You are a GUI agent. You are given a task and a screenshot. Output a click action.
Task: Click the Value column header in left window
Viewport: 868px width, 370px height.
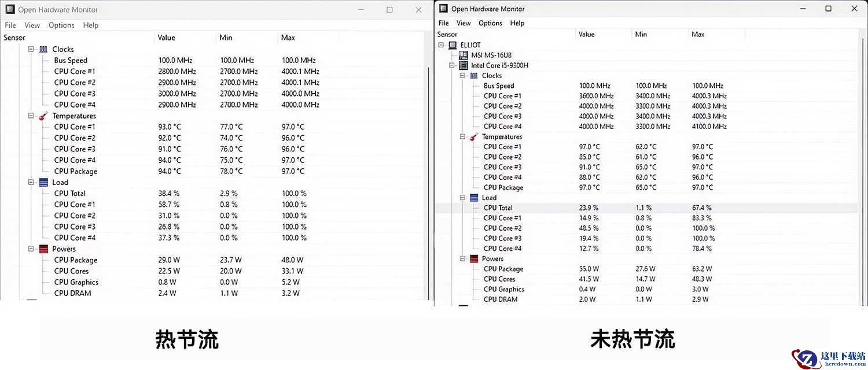[x=186, y=38]
